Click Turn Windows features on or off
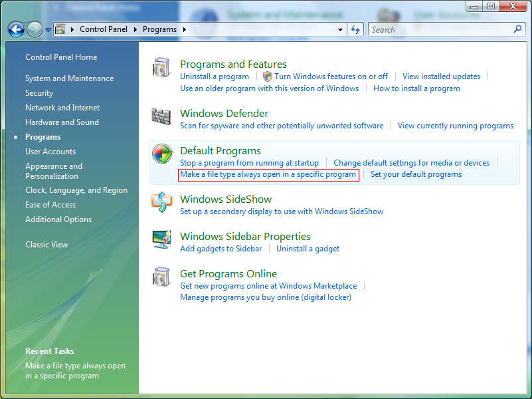Screen dimensions: 532x399 pos(331,76)
